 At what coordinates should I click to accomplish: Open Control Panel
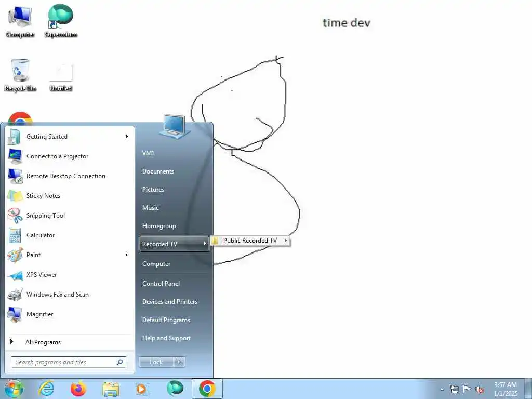[x=161, y=283]
